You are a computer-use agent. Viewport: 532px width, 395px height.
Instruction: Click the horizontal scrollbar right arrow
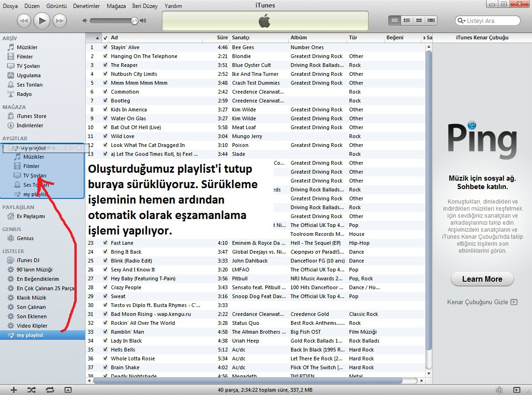click(422, 381)
